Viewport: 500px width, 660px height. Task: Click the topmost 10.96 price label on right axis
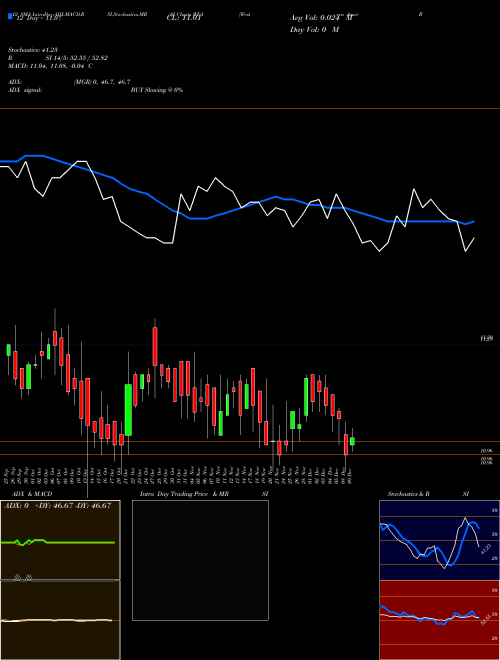pos(487,450)
